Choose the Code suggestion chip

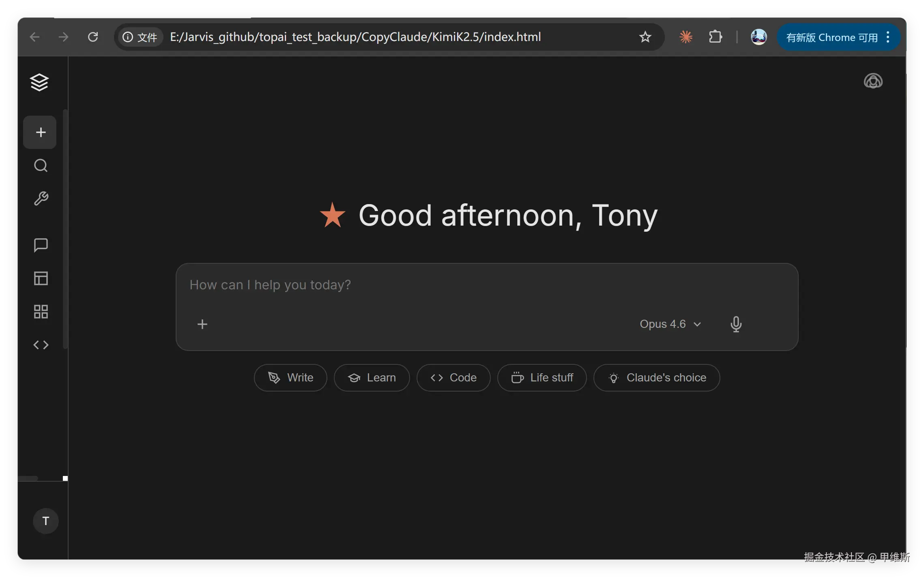point(453,378)
